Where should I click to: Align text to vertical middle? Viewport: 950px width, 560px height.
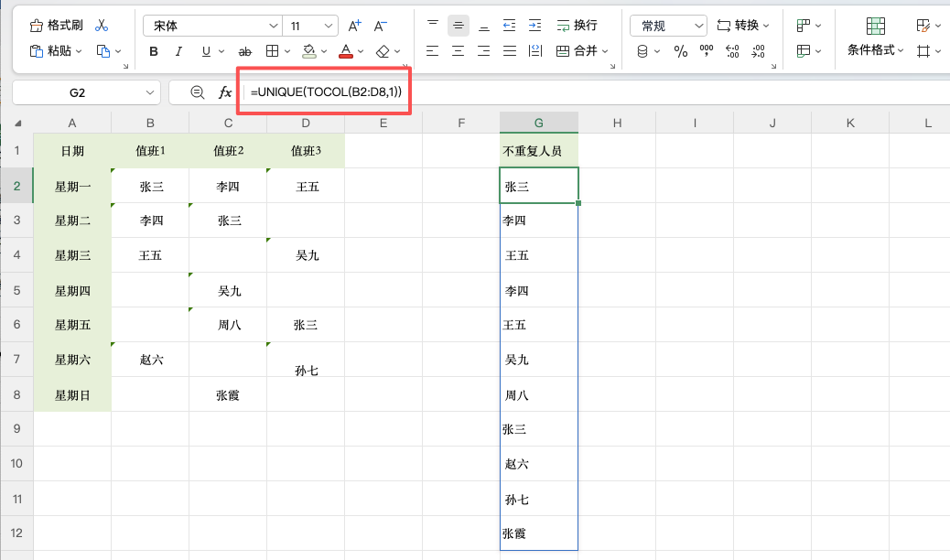458,26
